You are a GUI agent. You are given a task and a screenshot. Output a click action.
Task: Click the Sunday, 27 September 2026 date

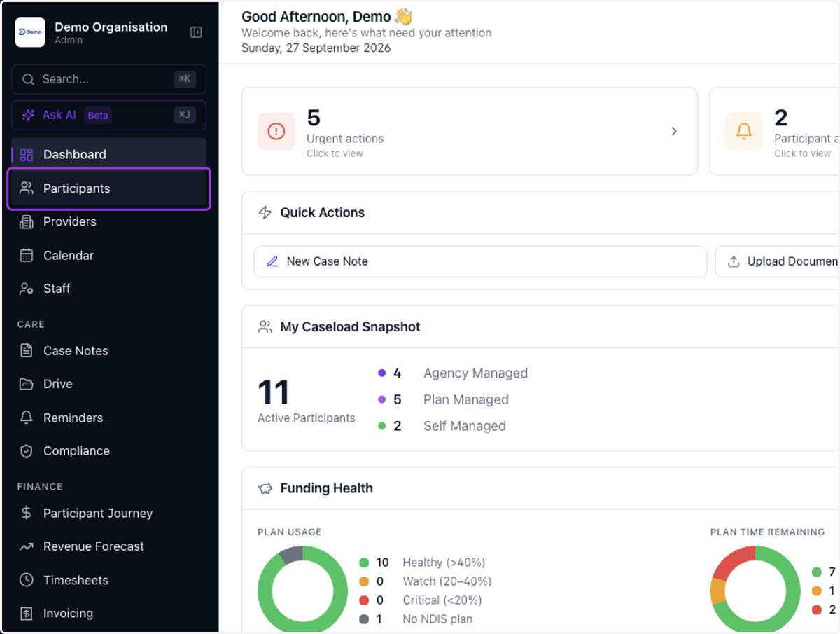(x=316, y=48)
